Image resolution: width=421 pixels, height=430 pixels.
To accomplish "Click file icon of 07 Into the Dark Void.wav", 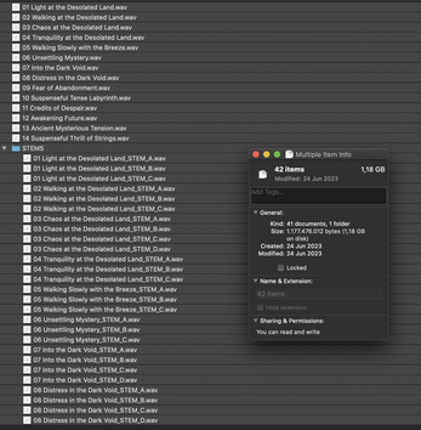I will coord(16,68).
